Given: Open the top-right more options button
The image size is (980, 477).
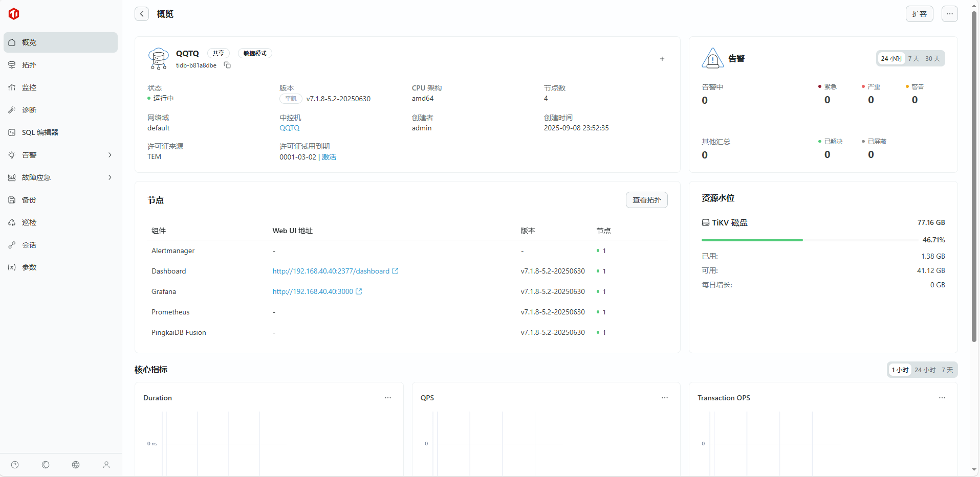Looking at the screenshot, I should [x=949, y=14].
